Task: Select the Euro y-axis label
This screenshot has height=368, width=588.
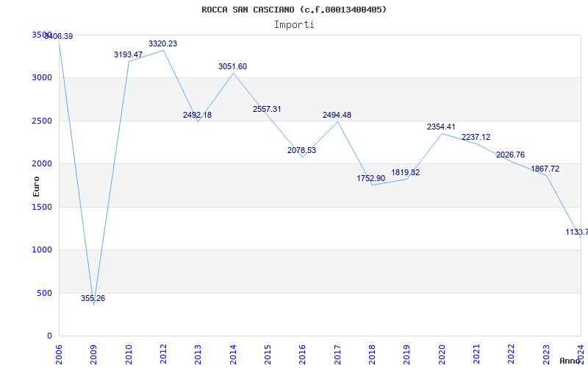Action: [x=36, y=185]
